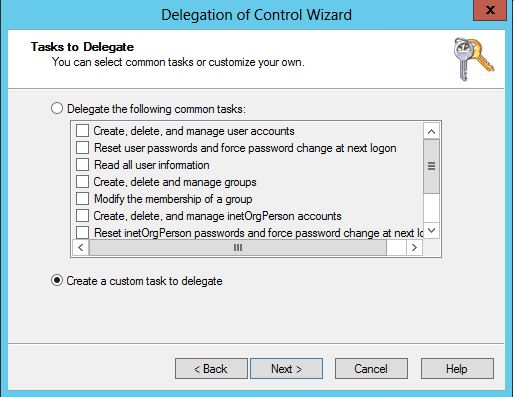514x397 pixels.
Task: Click the Next > button
Action: [x=286, y=369]
